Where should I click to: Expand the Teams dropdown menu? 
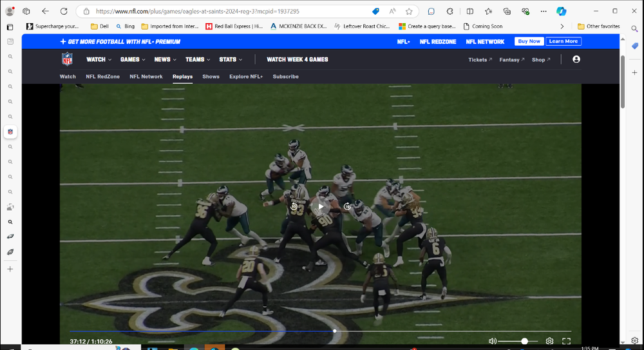pos(197,59)
